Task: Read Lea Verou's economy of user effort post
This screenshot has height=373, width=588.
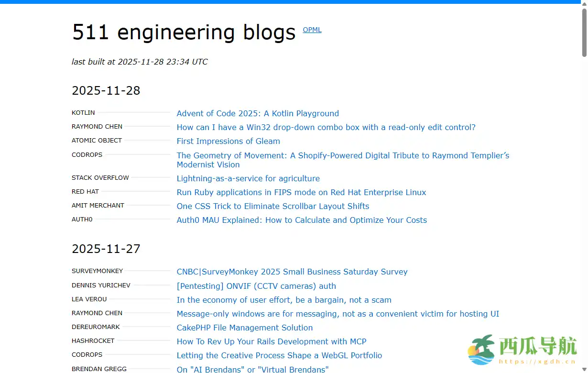Action: 284,300
